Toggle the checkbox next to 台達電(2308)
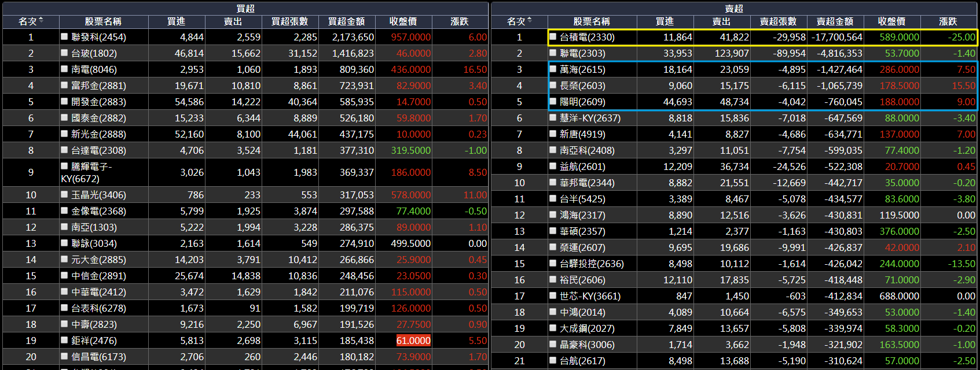This screenshot has height=370, width=980. point(64,150)
